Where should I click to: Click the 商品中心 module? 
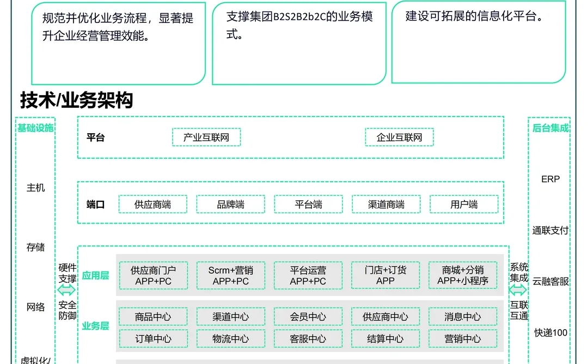click(x=153, y=316)
